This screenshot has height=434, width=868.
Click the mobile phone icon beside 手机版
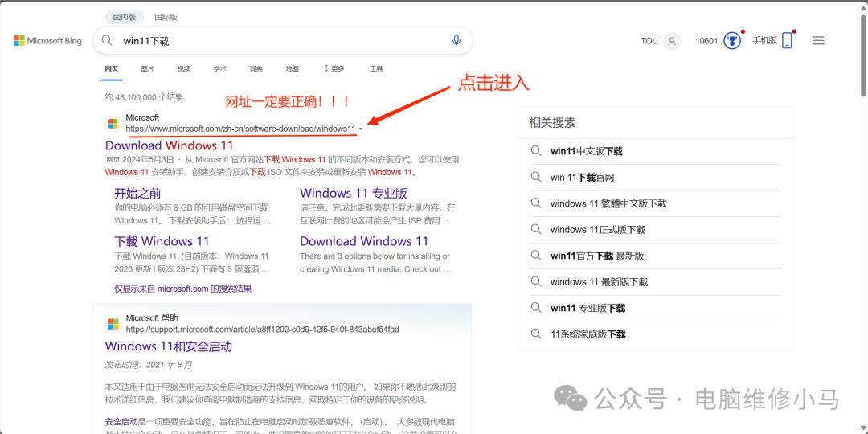pos(787,41)
